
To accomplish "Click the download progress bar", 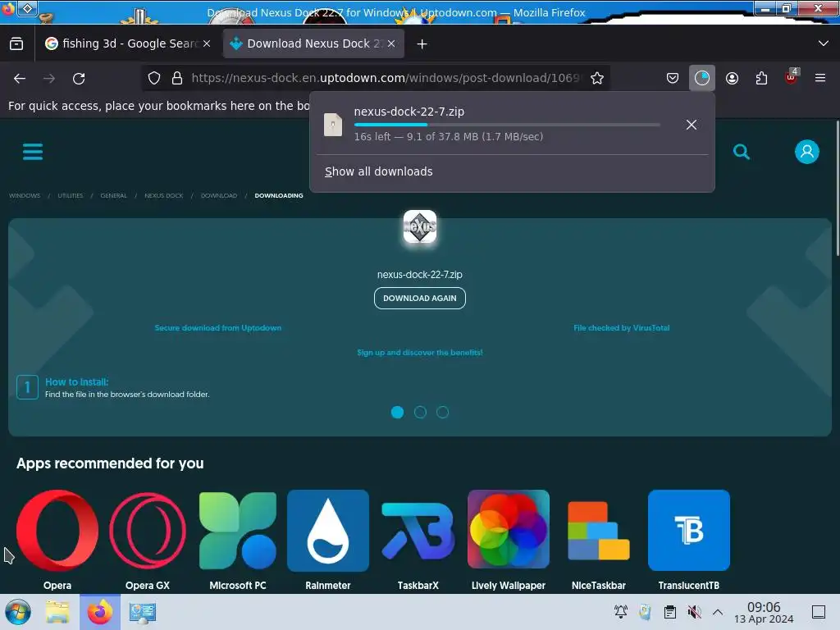I will click(x=507, y=125).
